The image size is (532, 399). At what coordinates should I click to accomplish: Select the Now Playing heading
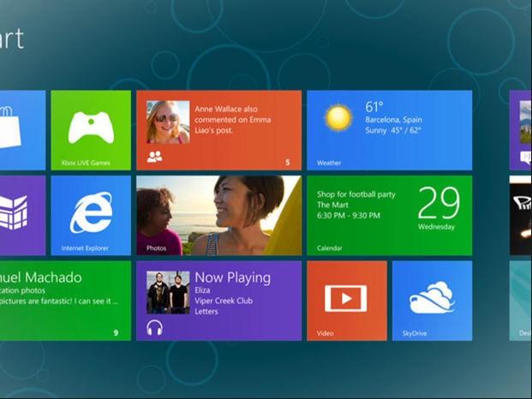(233, 277)
